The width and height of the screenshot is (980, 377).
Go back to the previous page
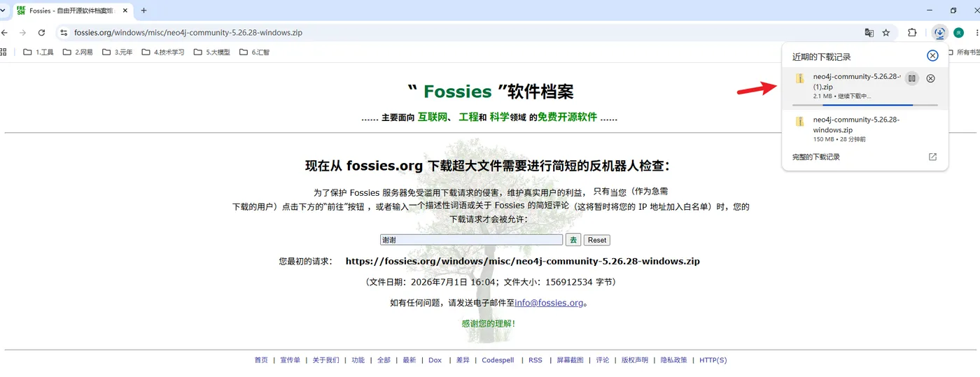[4, 32]
